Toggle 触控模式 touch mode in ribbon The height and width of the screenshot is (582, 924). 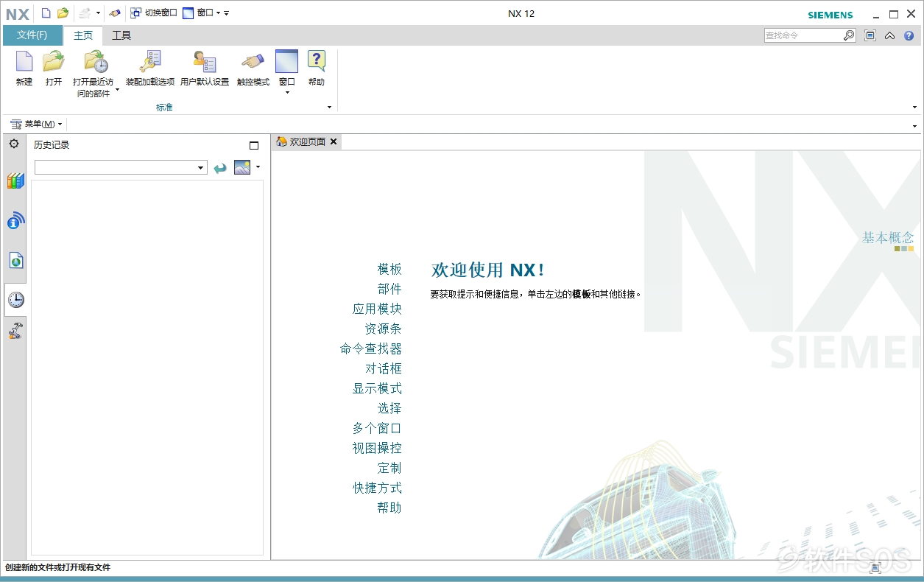point(253,69)
